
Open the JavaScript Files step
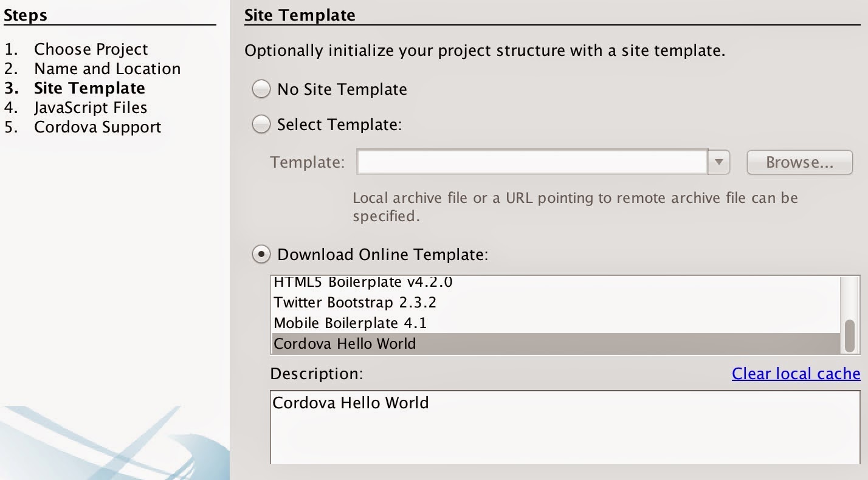click(91, 108)
